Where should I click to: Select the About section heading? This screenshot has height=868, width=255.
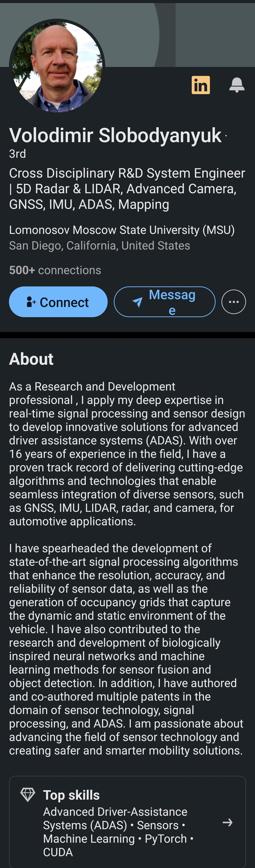click(x=31, y=359)
